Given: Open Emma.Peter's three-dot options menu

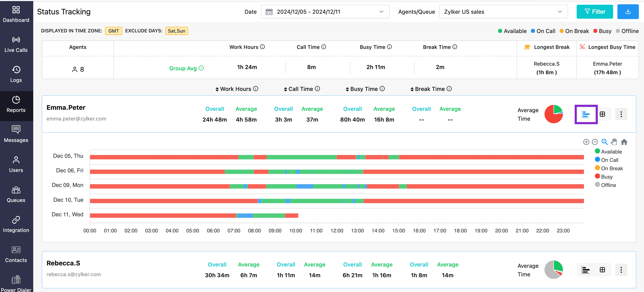Looking at the screenshot, I should [x=621, y=114].
